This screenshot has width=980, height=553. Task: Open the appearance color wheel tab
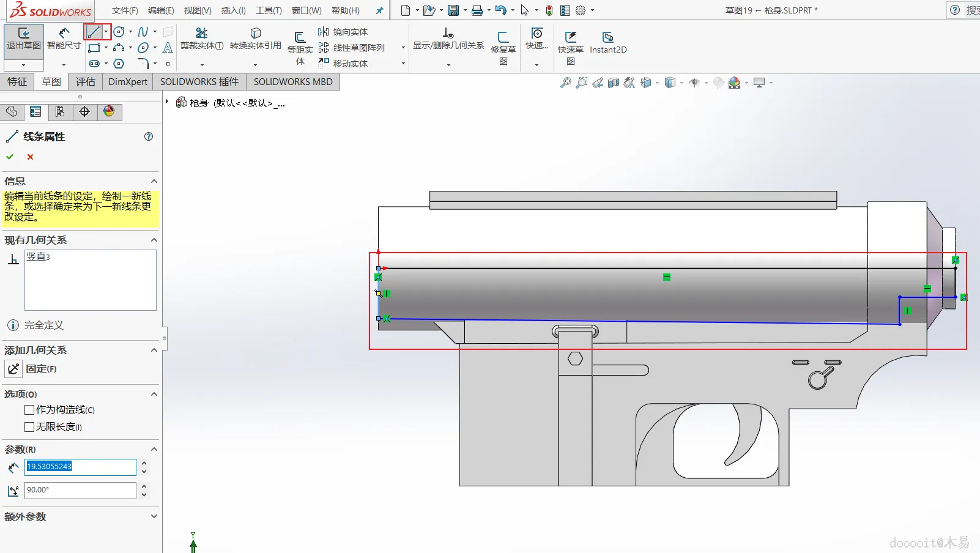[x=109, y=111]
